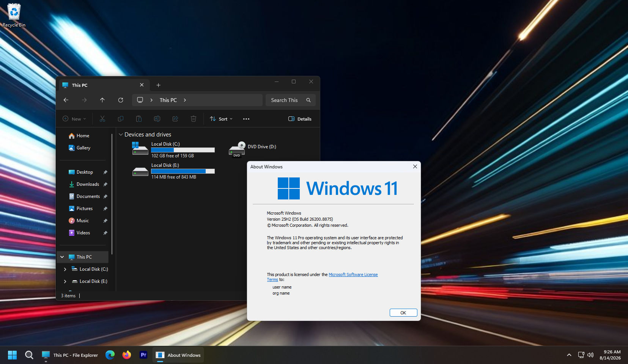Image resolution: width=628 pixels, height=364 pixels.
Task: Refresh the This PC view
Action: [x=121, y=100]
